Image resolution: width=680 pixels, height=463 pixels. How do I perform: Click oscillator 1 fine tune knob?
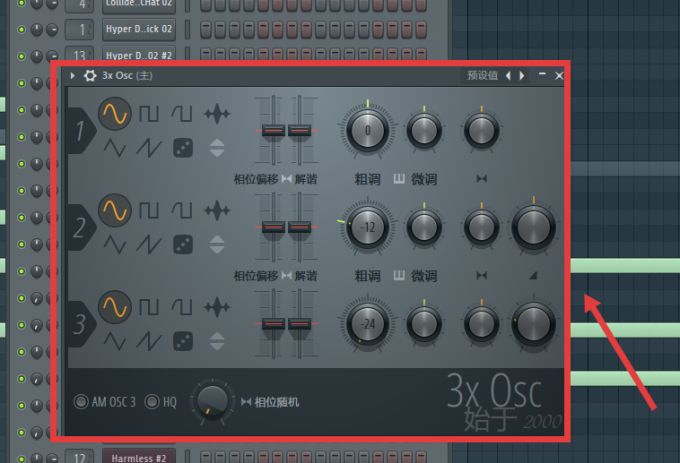click(x=424, y=130)
